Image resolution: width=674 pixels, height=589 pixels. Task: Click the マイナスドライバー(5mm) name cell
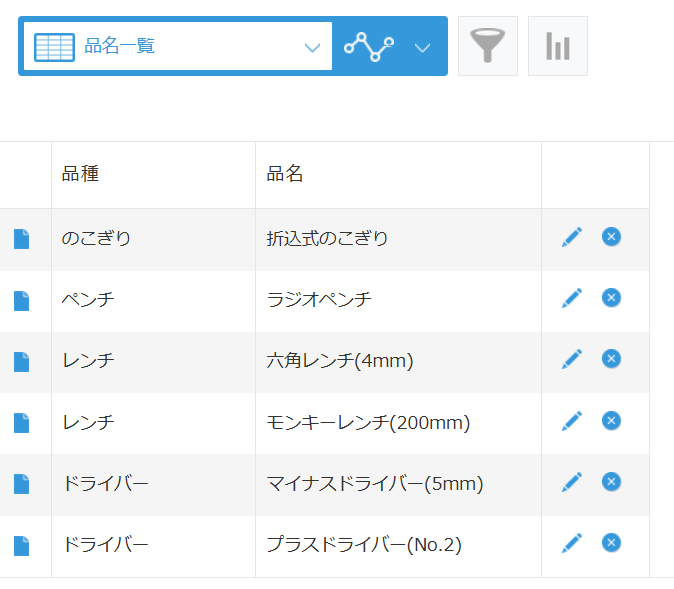coord(398,485)
